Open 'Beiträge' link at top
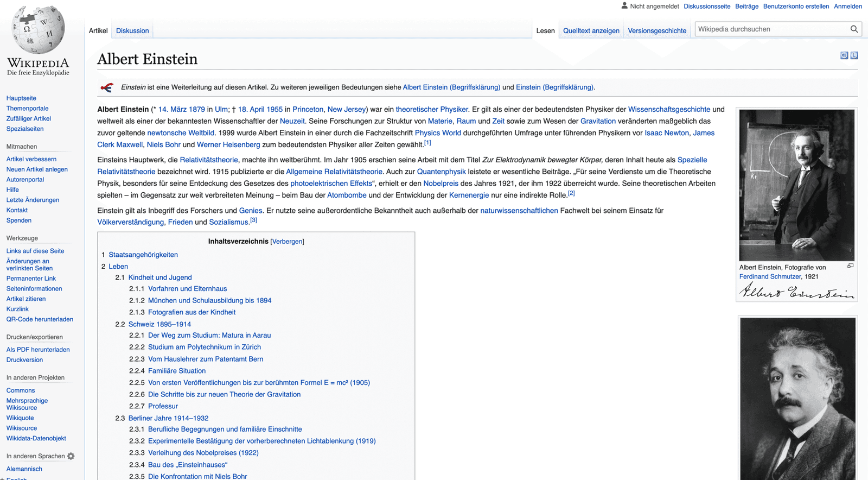The image size is (868, 480). click(x=746, y=7)
